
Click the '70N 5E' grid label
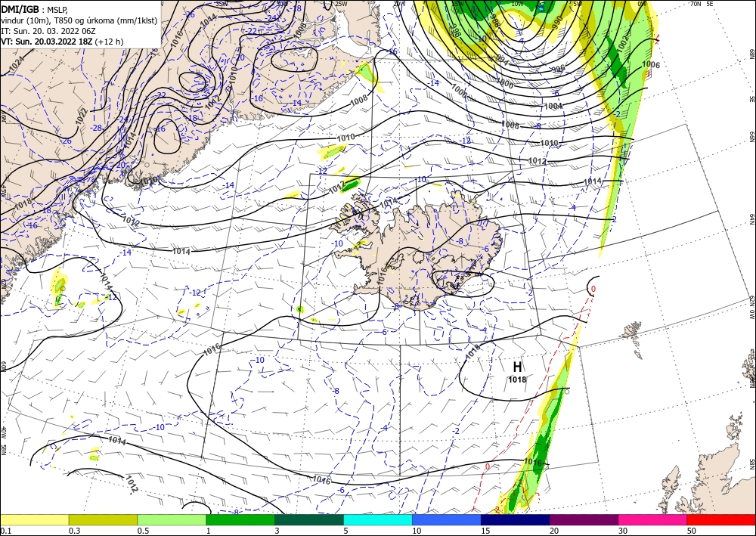(x=702, y=3)
